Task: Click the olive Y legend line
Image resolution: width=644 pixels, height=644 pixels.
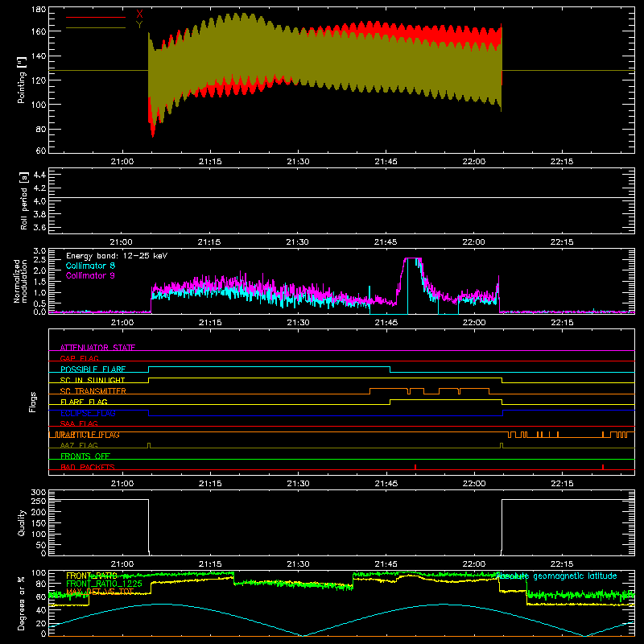Action: (x=96, y=27)
